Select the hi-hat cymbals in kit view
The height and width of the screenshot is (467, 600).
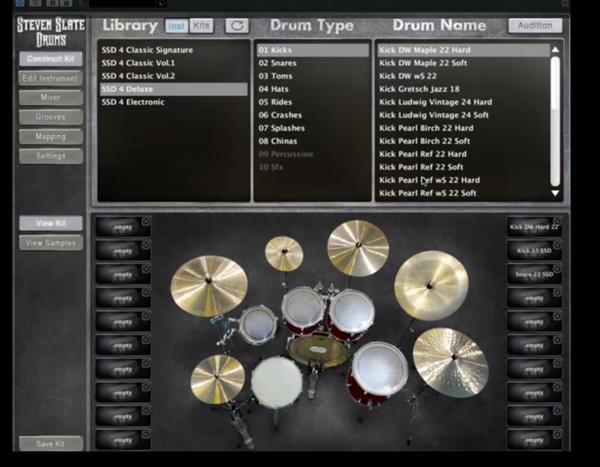point(218,378)
